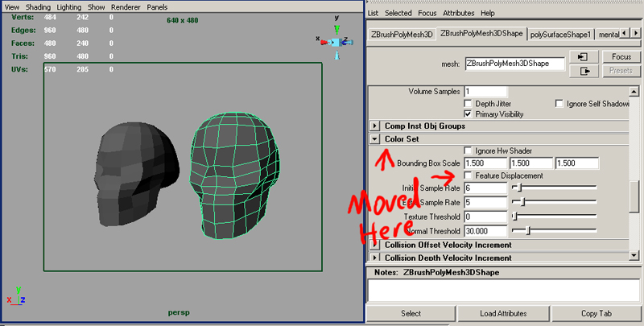
Task: Uncheck Primary Visibility
Action: click(x=469, y=114)
